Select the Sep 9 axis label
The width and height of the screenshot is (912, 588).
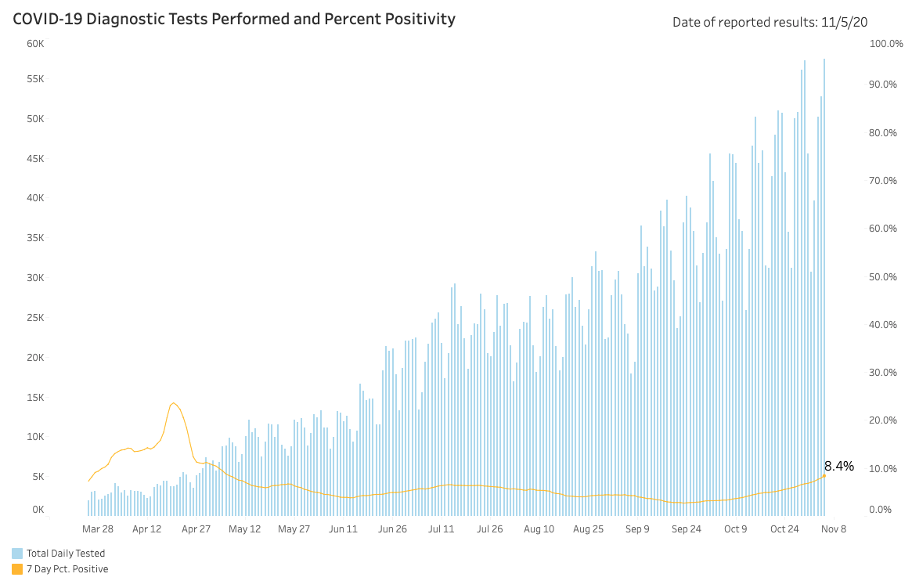pos(637,528)
